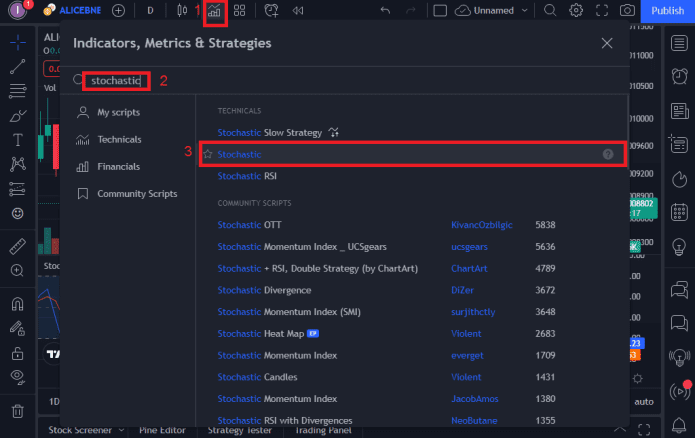The image size is (695, 438).
Task: Expand the Stock Screener dropdown arrow
Action: pos(121,430)
